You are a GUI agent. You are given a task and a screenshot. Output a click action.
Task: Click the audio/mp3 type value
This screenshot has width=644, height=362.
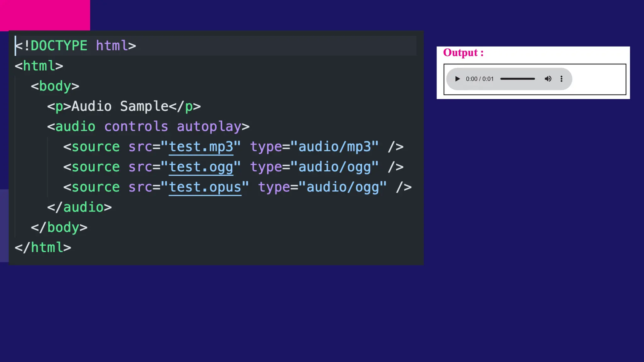pyautogui.click(x=335, y=147)
